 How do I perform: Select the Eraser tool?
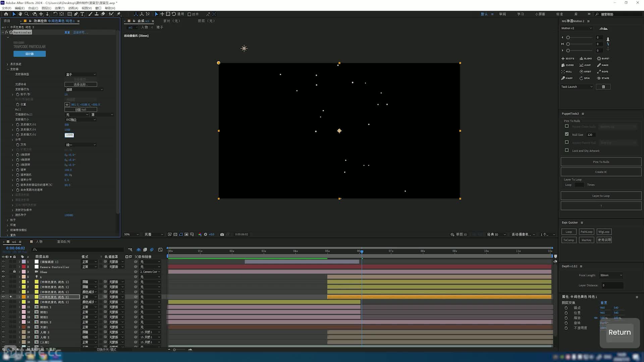click(103, 14)
